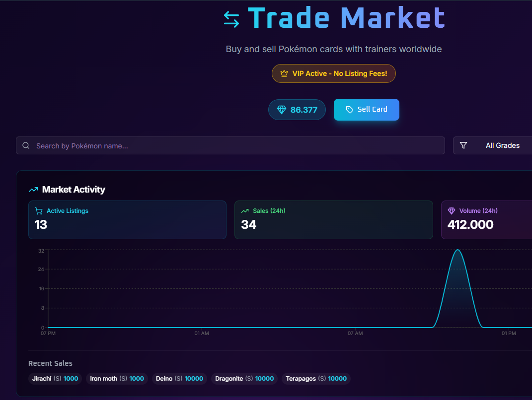The height and width of the screenshot is (400, 532).
Task: Click the 86.377 gem balance pill
Action: tap(297, 110)
